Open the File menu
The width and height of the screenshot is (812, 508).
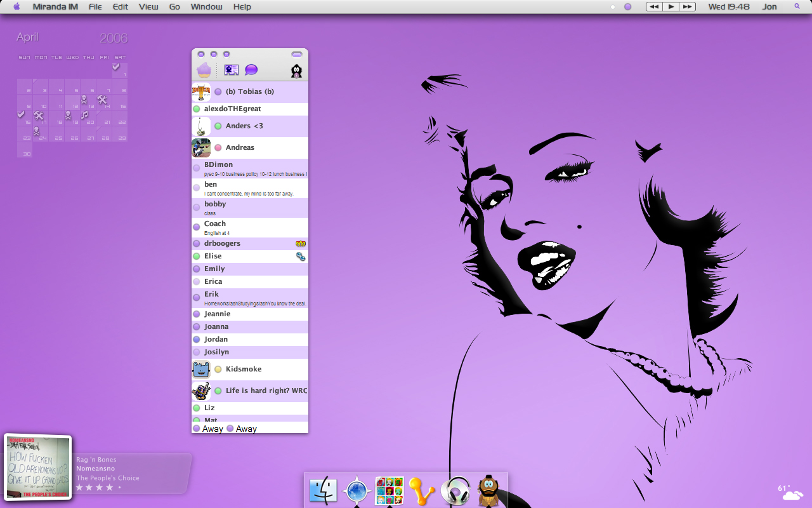95,6
